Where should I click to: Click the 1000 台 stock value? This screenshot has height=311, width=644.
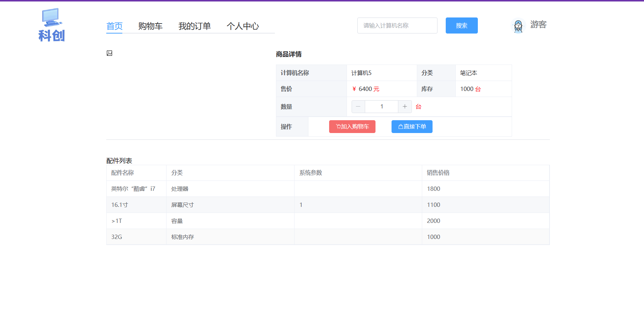point(470,89)
